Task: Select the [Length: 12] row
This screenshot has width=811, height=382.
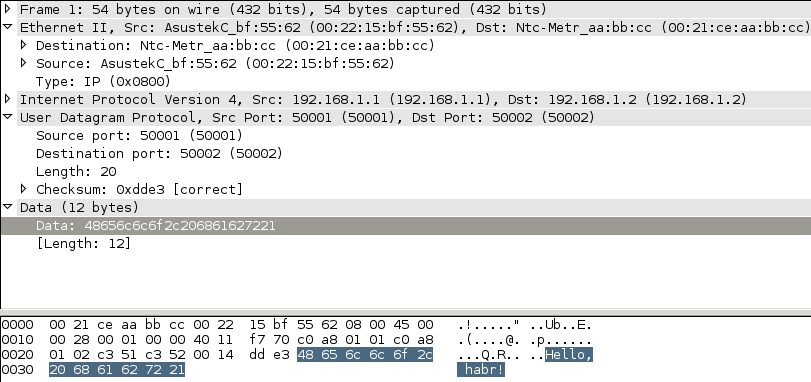Action: coord(406,243)
